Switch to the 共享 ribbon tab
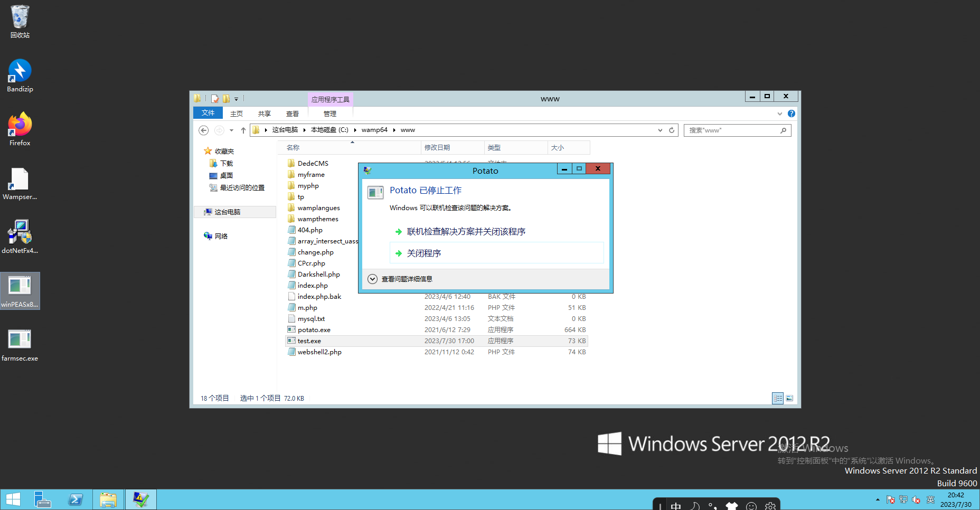 click(265, 114)
